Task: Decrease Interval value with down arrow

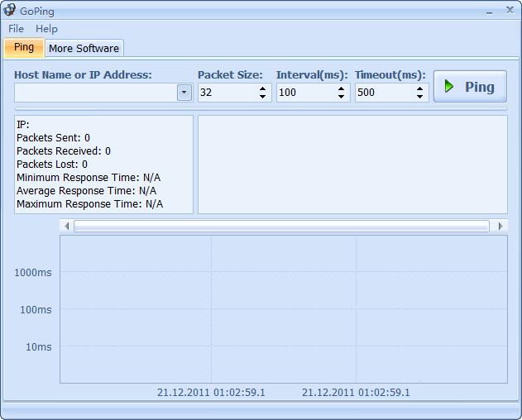Action: [342, 97]
